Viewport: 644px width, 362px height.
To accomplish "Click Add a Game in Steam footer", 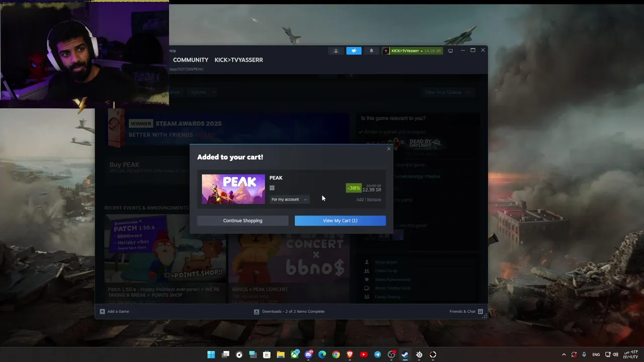I will coord(114,311).
